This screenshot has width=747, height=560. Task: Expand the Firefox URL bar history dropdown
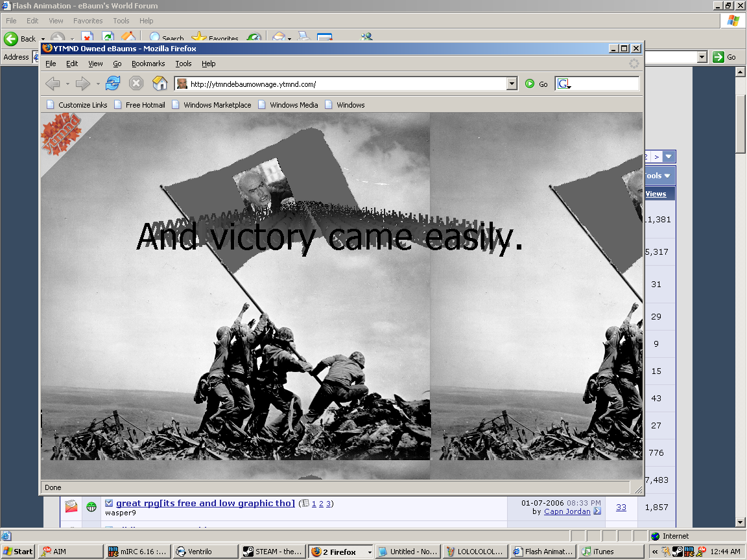[512, 84]
